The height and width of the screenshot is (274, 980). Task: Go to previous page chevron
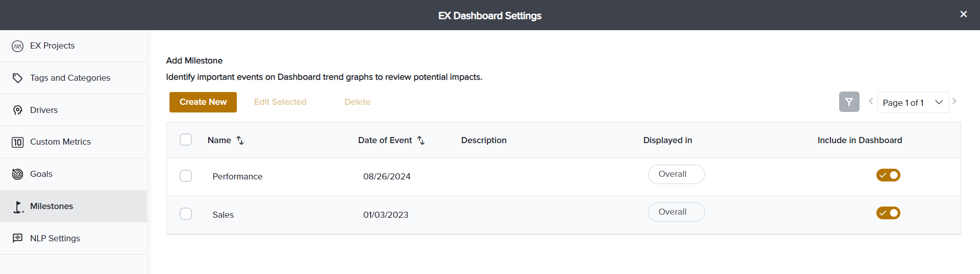pyautogui.click(x=871, y=101)
